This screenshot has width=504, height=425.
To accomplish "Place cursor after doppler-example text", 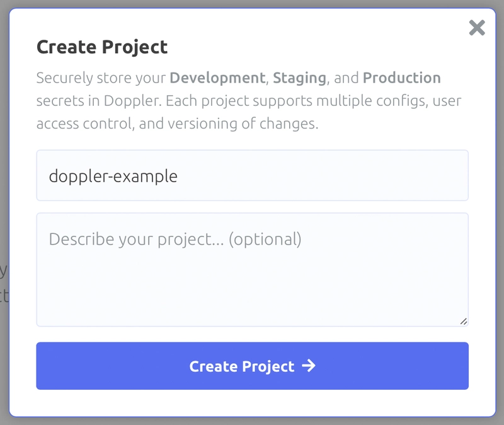I will (x=179, y=176).
